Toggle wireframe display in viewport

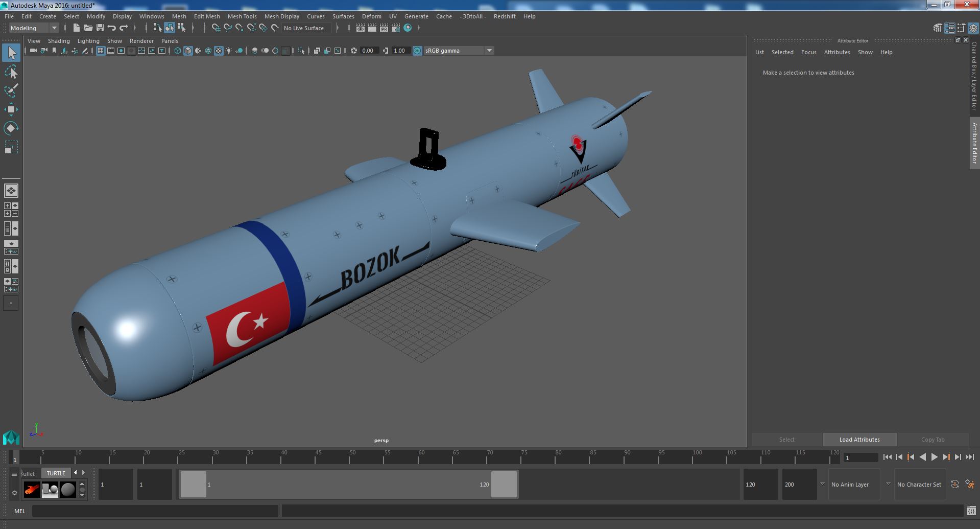tap(178, 51)
